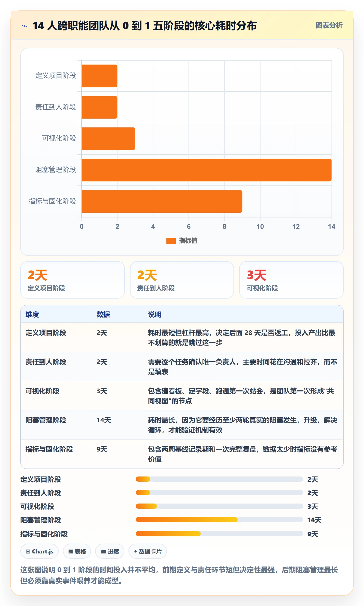This screenshot has height=606, width=364.
Task: Click the 阻塞管理阶段 progress bar
Action: click(219, 520)
